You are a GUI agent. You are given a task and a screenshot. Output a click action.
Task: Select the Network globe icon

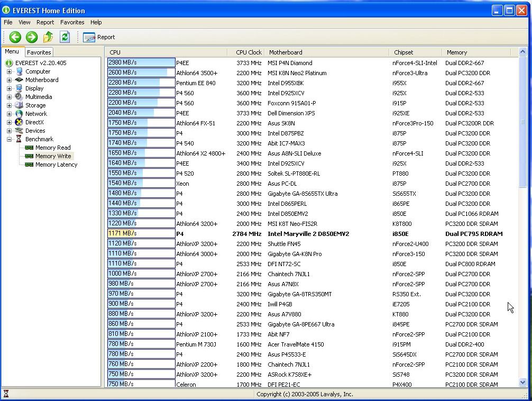pos(20,114)
